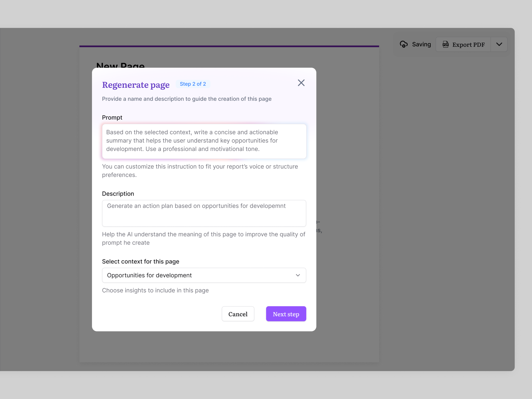Open the context selector showing Opportunities for development

coord(204,275)
